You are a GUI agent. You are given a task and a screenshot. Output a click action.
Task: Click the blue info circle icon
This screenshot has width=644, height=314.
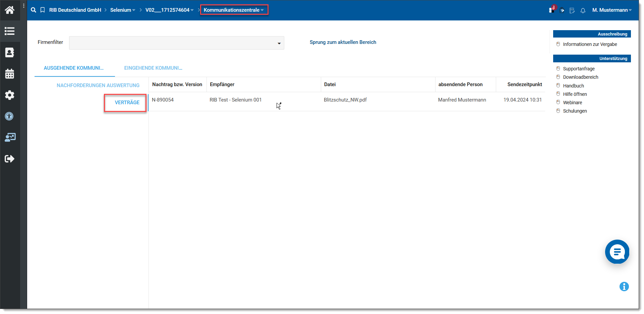(624, 287)
